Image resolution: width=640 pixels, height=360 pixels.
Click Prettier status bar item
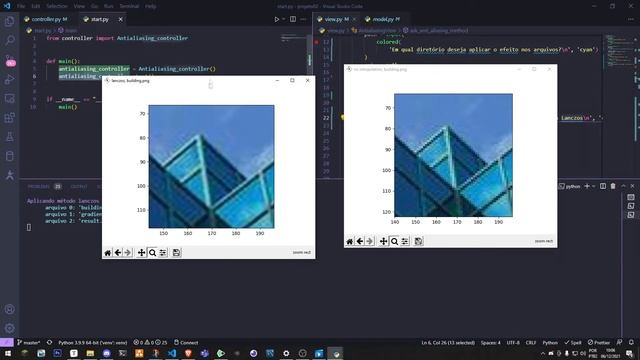pyautogui.click(x=599, y=342)
